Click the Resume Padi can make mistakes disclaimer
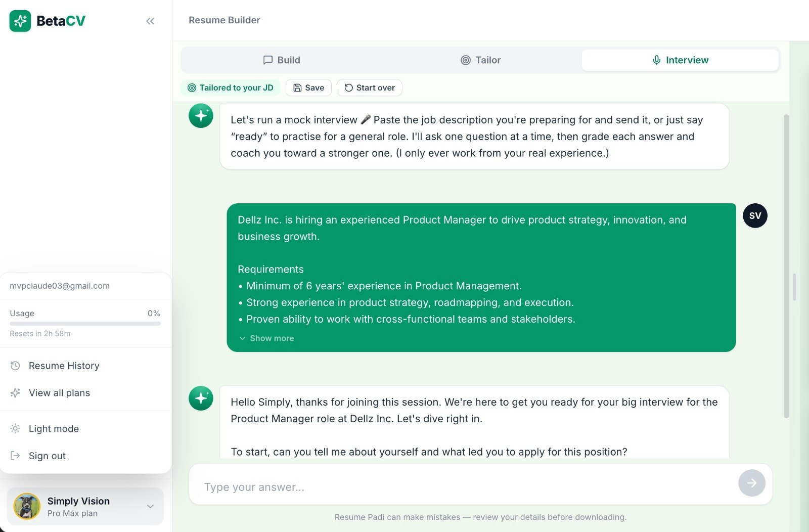This screenshot has height=532, width=809. tap(480, 517)
